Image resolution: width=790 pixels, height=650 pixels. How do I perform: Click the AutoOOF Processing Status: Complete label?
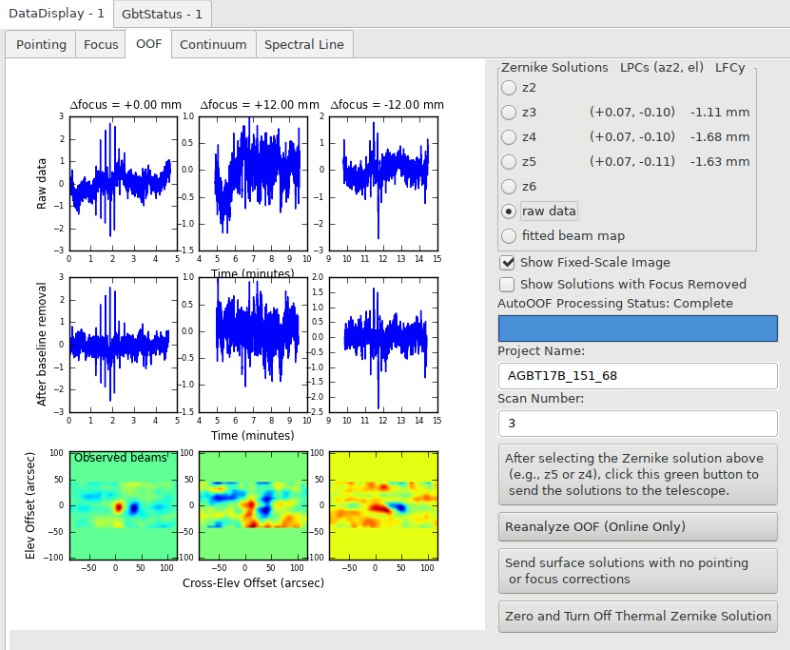point(615,303)
